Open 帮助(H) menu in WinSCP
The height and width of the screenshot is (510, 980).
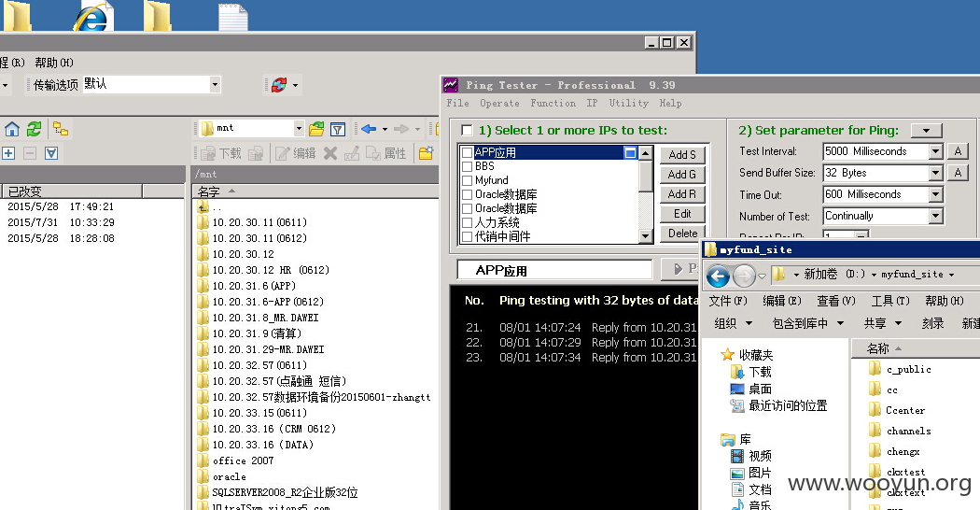coord(54,63)
